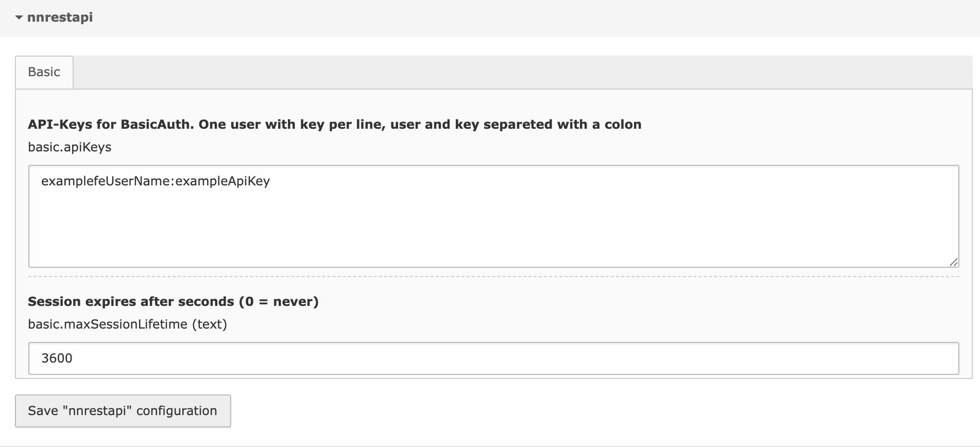
Task: Click the nnrestapi section title
Action: 60,17
